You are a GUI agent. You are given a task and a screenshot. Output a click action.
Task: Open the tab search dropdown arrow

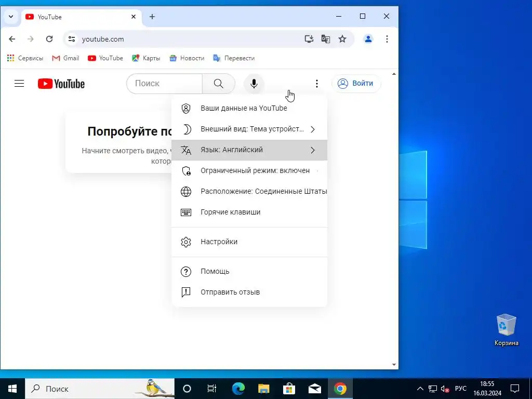pos(11,17)
